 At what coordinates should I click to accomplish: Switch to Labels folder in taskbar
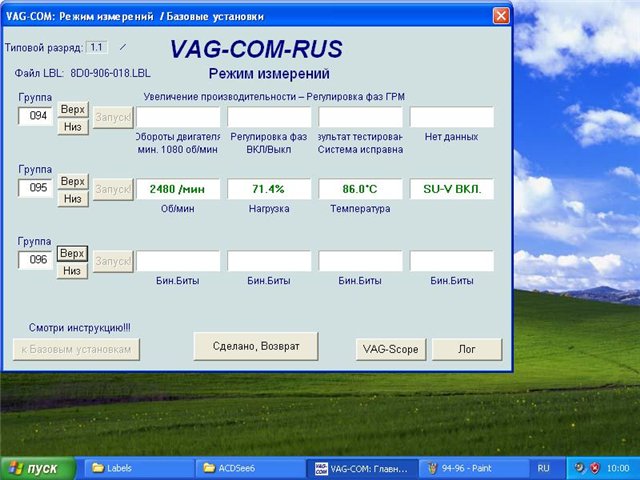pyautogui.click(x=139, y=468)
